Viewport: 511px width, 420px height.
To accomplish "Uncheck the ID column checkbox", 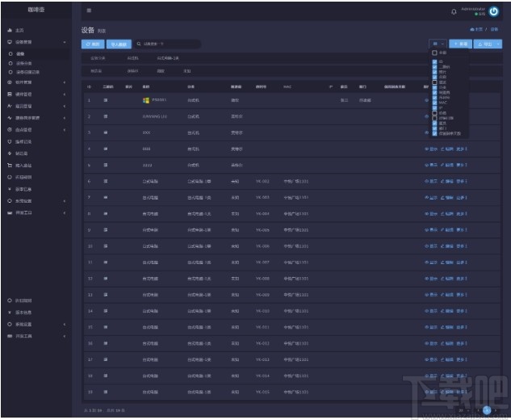I will click(434, 61).
